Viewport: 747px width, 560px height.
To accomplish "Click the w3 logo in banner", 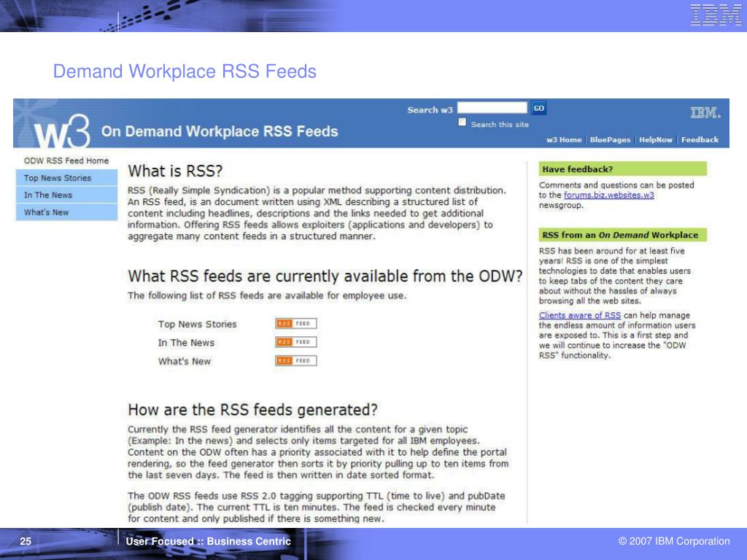I will click(62, 131).
